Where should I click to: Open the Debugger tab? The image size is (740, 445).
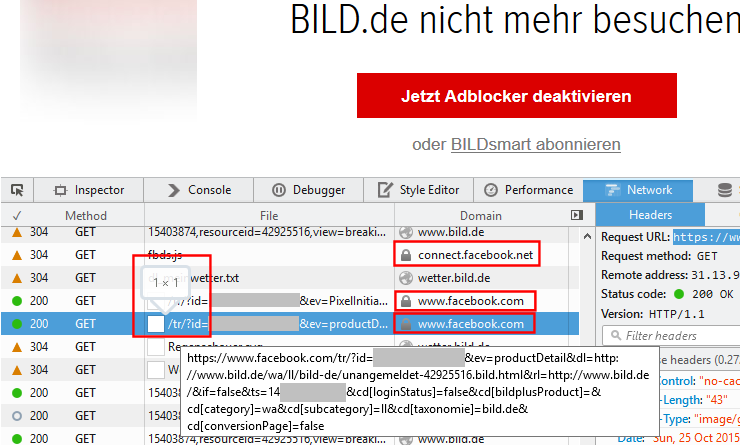point(309,190)
